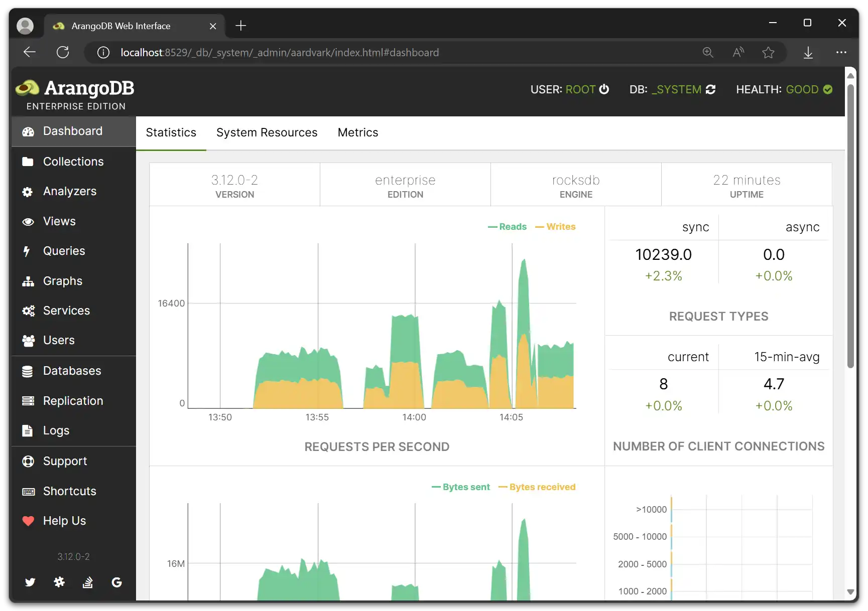Select the _SYSTEM database label
868x611 pixels.
pos(676,89)
